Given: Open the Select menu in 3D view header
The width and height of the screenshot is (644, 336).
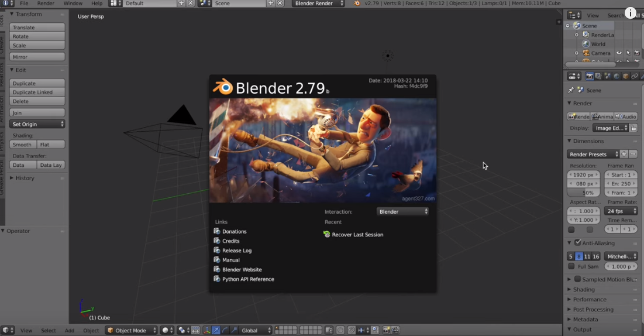Looking at the screenshot, I should (48, 330).
